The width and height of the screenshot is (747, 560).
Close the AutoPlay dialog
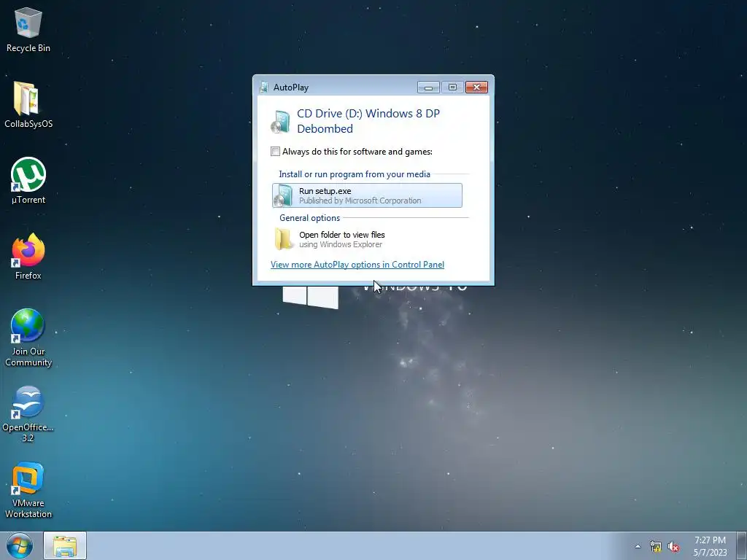[x=476, y=87]
